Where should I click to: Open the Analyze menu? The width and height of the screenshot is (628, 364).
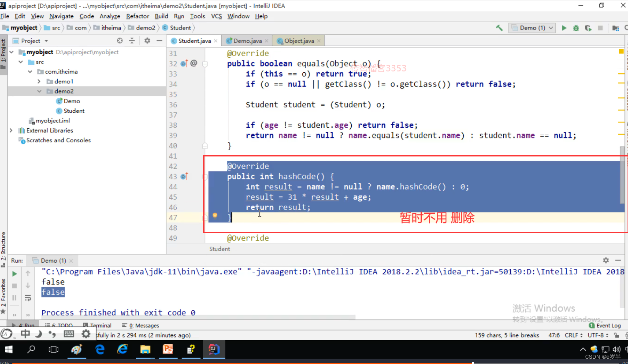110,16
